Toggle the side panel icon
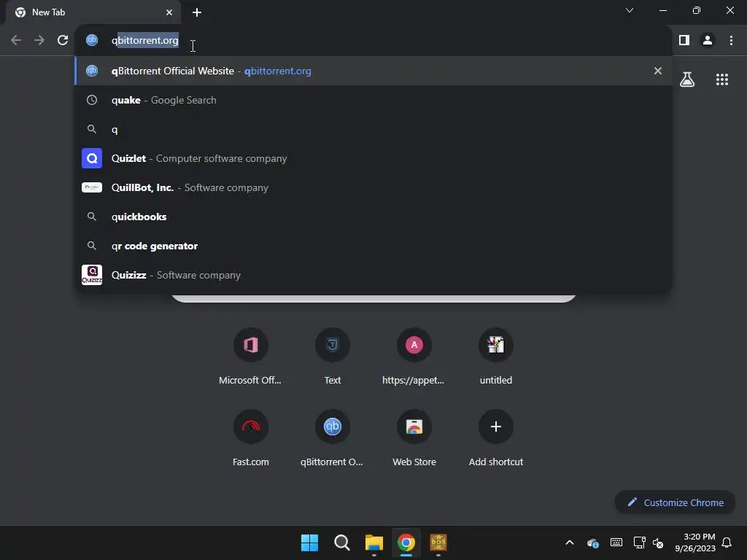 (x=684, y=41)
